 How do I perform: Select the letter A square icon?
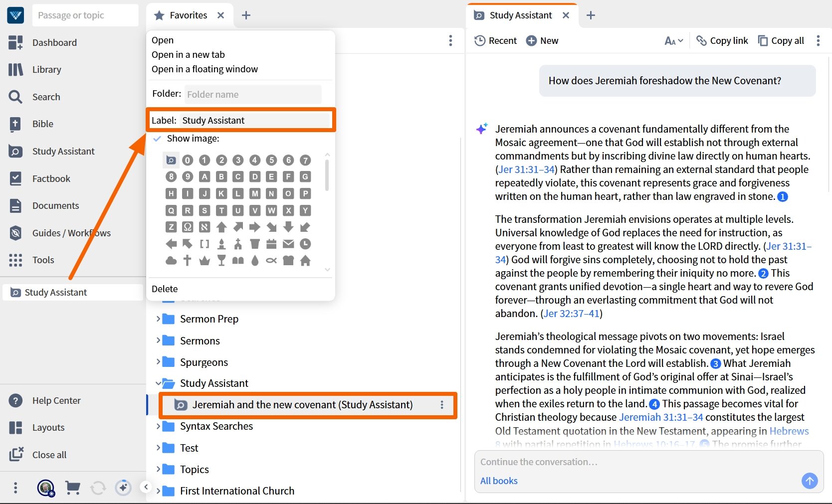[x=205, y=176]
